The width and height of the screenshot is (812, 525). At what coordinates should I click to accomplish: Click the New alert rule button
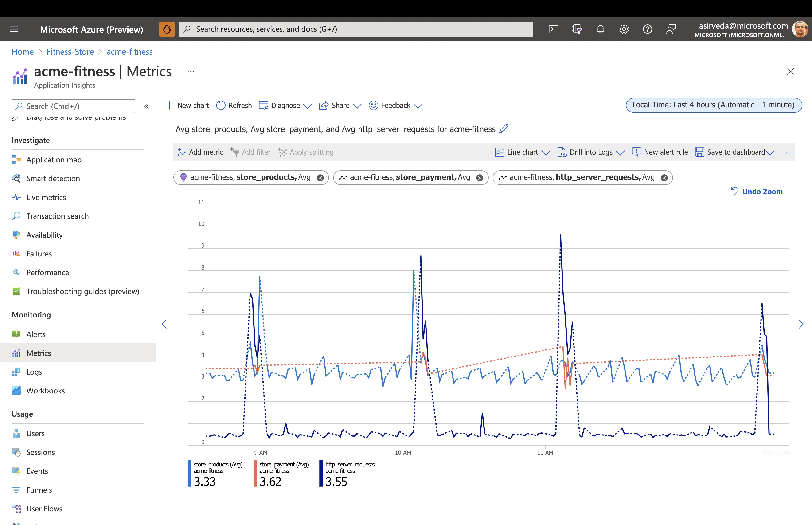[659, 152]
